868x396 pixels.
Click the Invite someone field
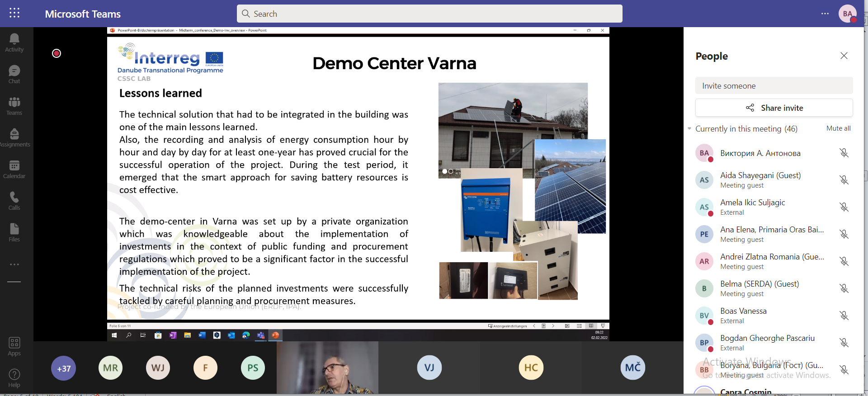(x=774, y=85)
